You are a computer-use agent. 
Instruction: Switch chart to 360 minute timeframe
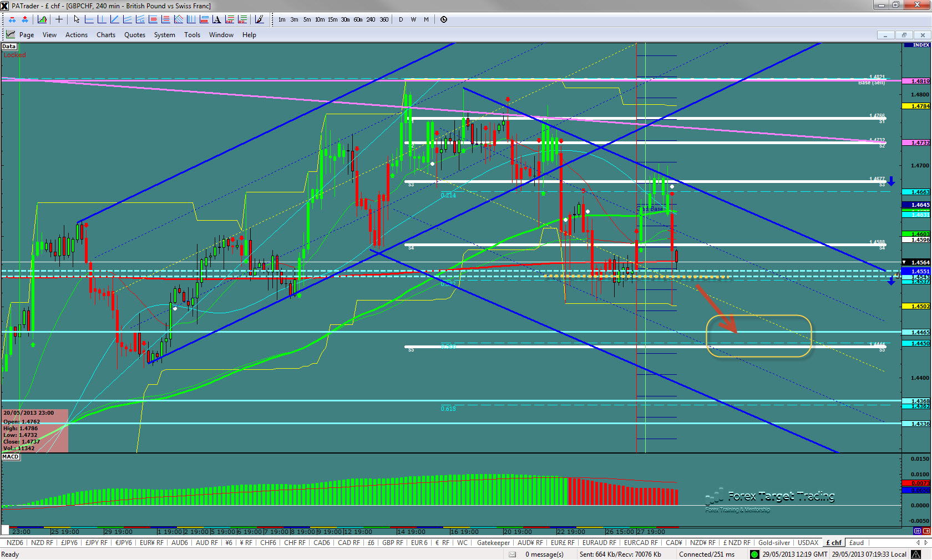click(x=384, y=19)
